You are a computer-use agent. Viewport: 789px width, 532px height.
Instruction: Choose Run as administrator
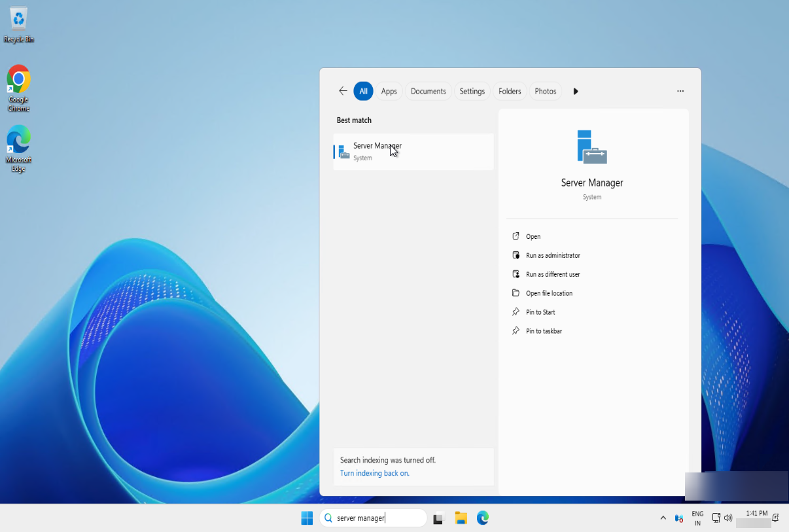tap(553, 256)
